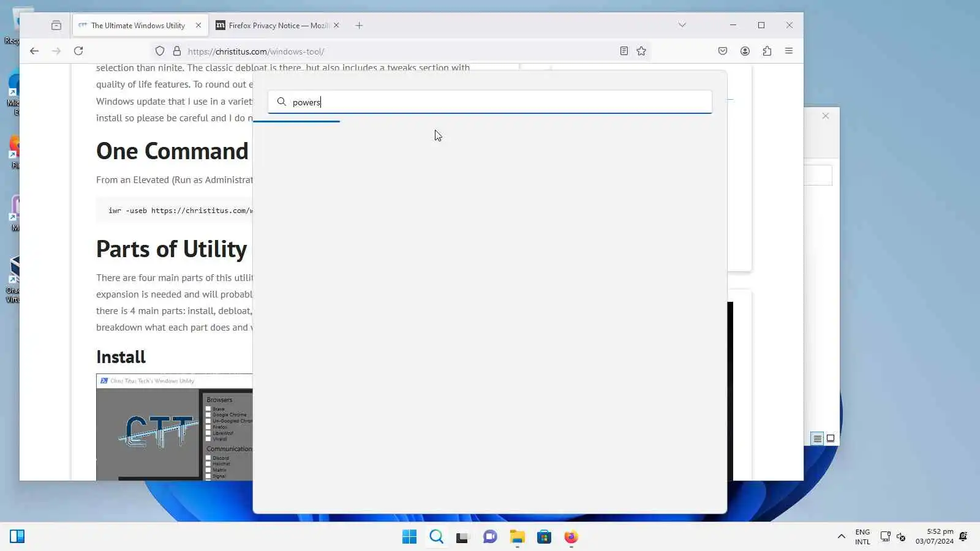
Task: Show hidden system tray icons
Action: tap(842, 537)
